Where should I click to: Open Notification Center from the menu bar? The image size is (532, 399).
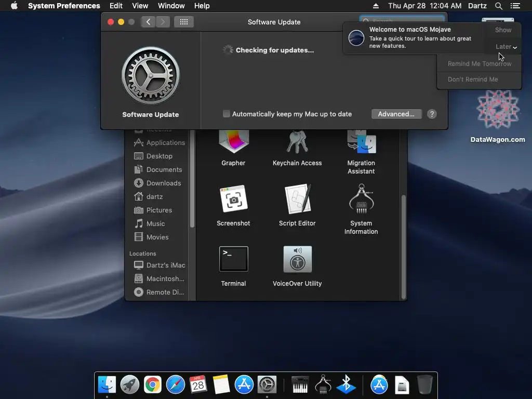pyautogui.click(x=515, y=6)
